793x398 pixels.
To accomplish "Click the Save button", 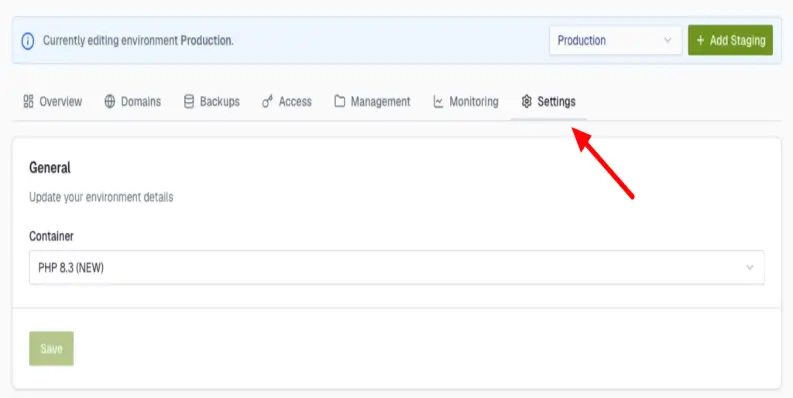I will 51,348.
